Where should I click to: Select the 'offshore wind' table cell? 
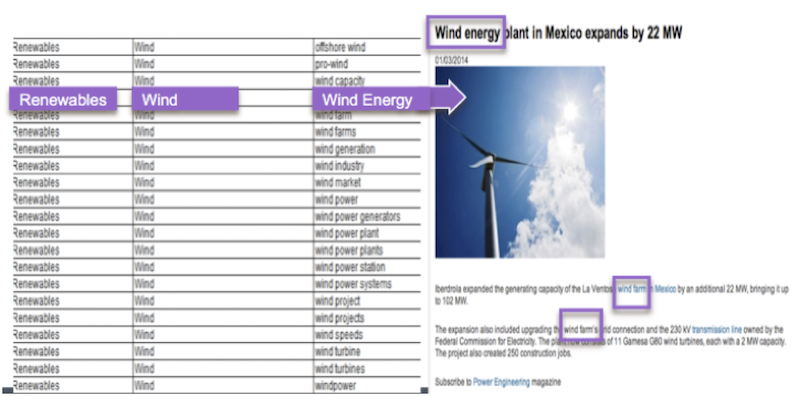click(367, 47)
